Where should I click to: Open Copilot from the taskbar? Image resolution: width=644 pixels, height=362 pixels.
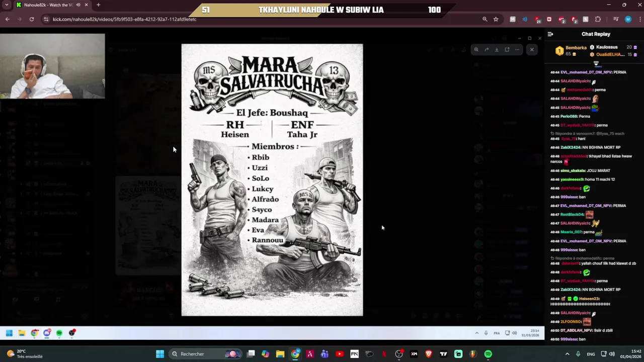pos(266,354)
